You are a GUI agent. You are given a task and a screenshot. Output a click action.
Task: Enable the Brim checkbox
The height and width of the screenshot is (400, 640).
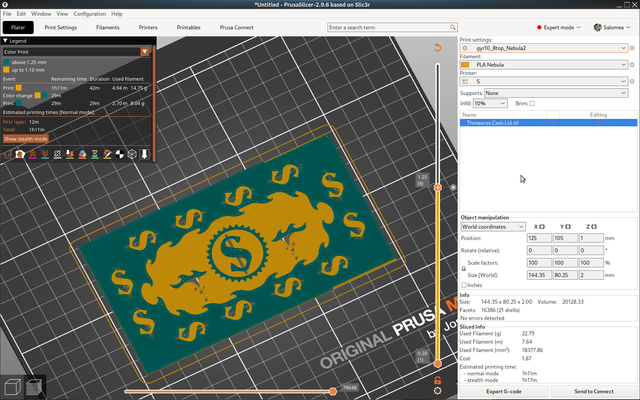(532, 103)
